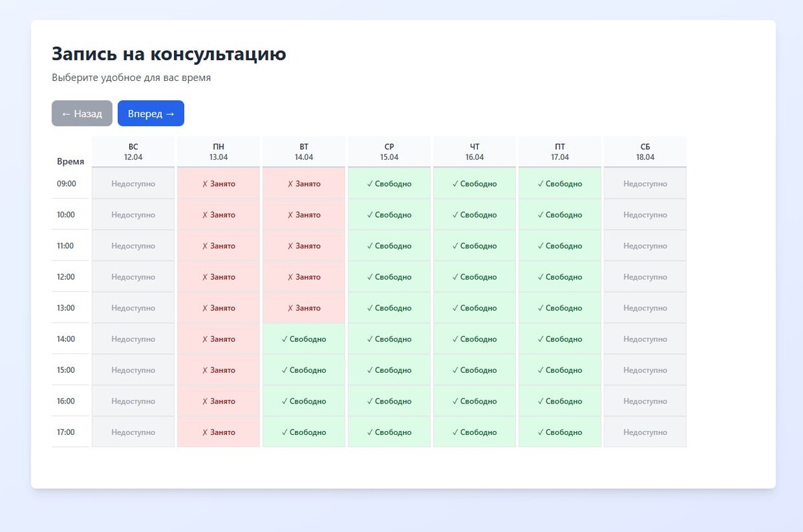Click the Время column header

[70, 161]
